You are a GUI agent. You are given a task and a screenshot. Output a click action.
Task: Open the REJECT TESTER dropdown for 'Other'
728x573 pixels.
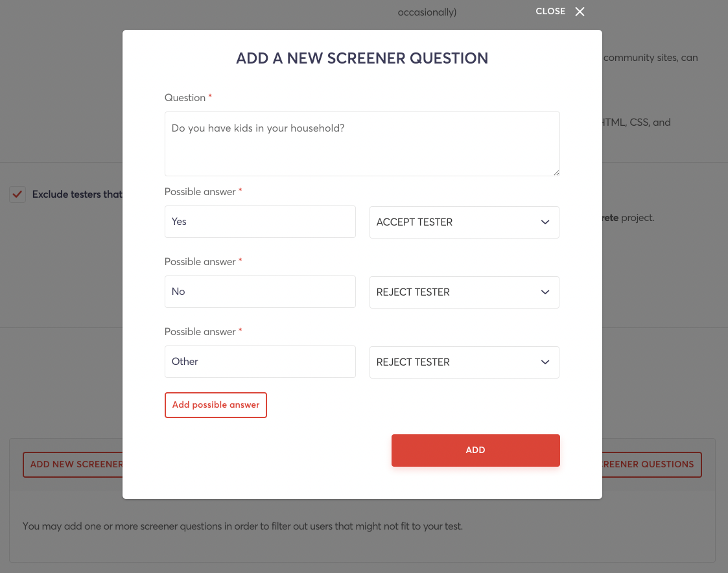coord(464,362)
